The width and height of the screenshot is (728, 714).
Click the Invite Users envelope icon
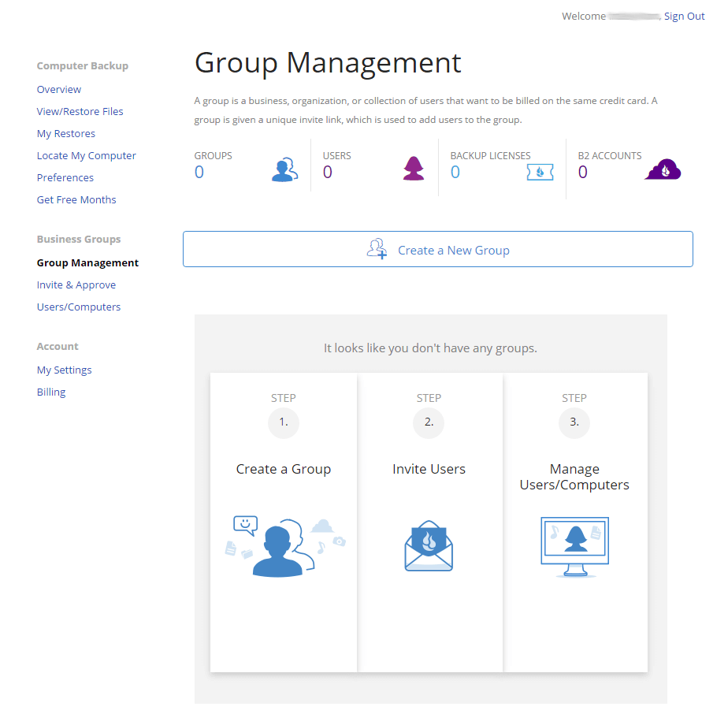[x=429, y=546]
